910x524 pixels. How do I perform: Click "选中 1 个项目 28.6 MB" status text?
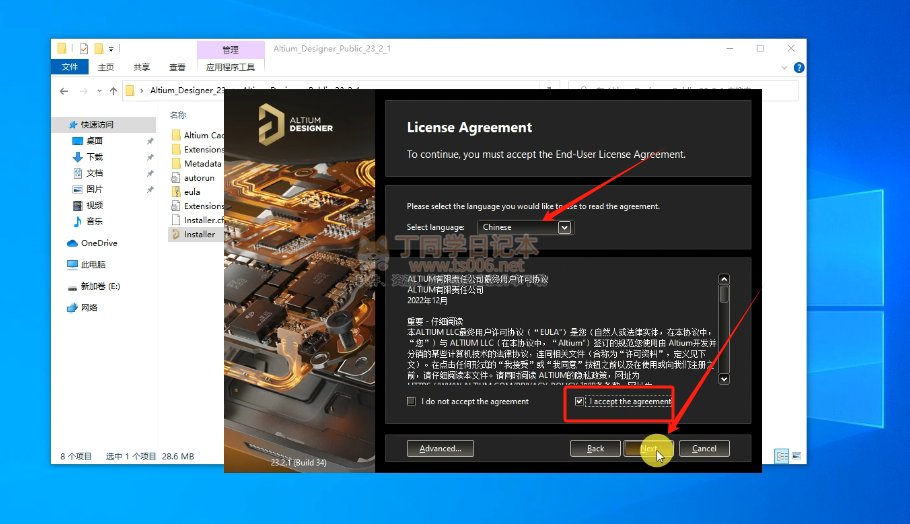click(150, 456)
